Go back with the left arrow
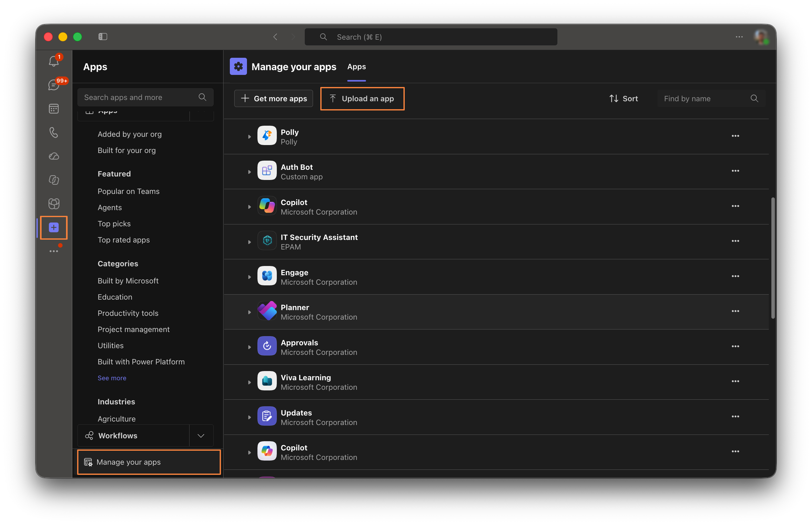The image size is (812, 525). (275, 37)
